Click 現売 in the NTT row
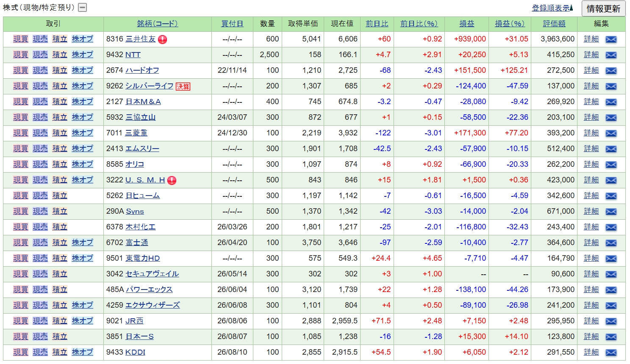 click(x=40, y=55)
